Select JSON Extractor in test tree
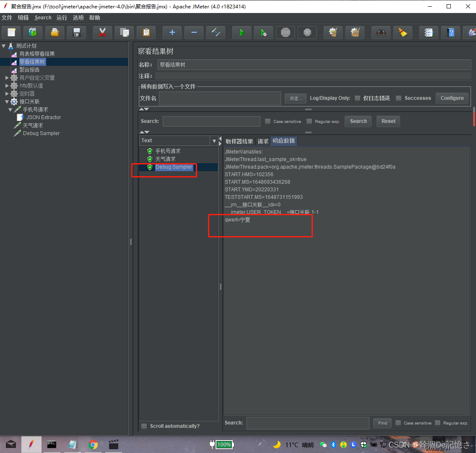 tap(44, 117)
